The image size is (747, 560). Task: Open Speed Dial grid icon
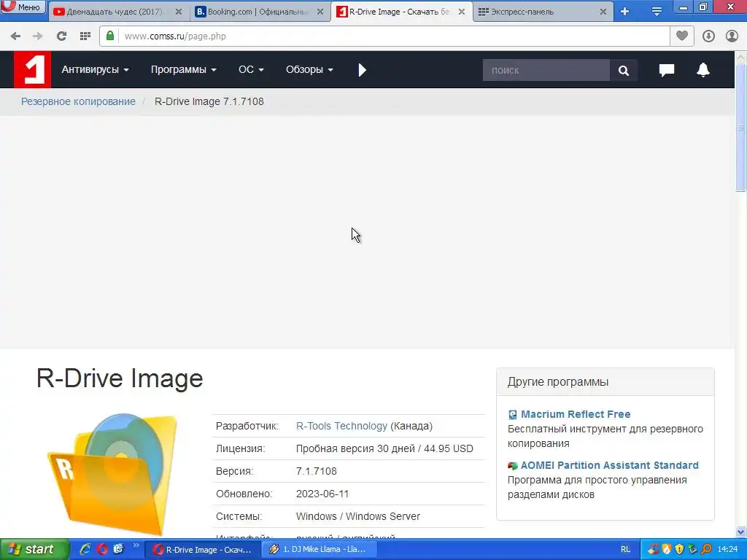[x=85, y=36]
